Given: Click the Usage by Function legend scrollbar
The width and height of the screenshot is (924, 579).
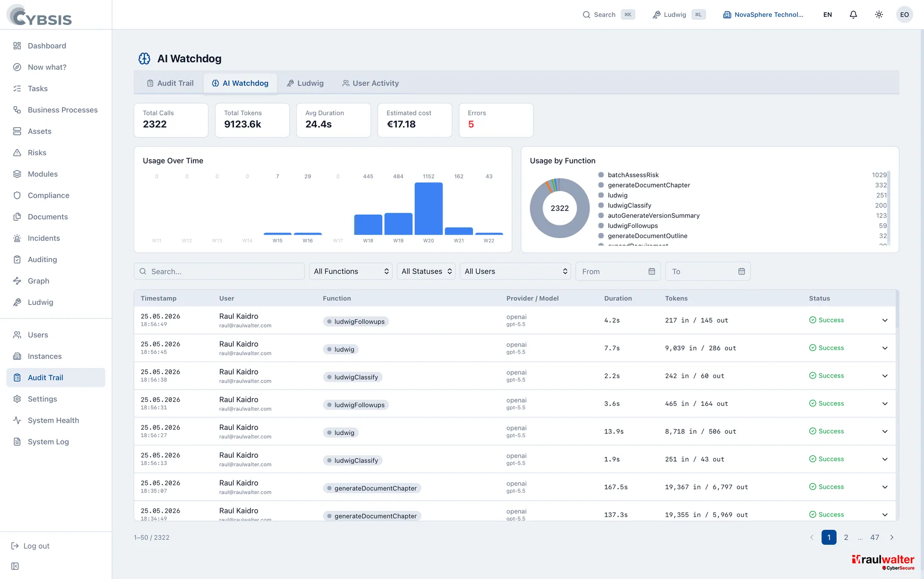Looking at the screenshot, I should tap(889, 208).
